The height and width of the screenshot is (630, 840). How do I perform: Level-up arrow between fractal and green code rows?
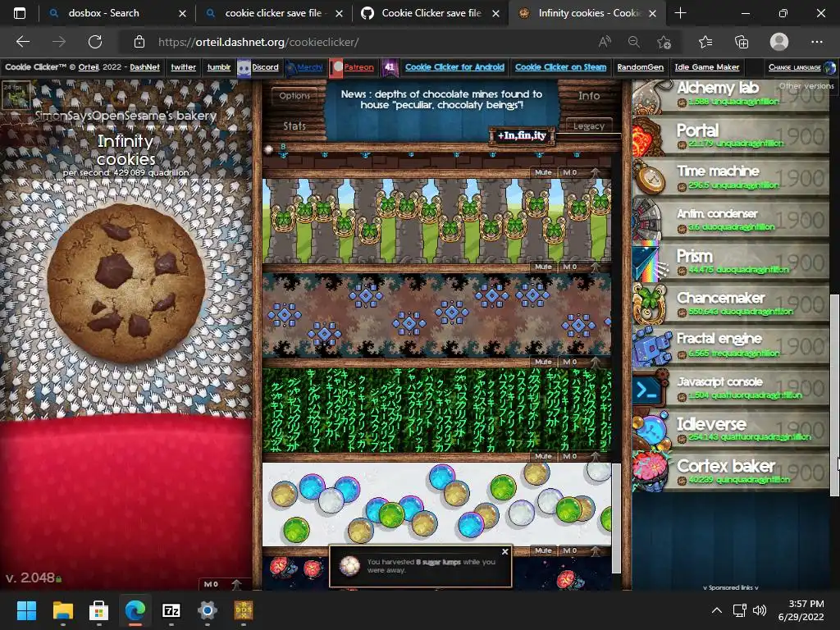point(596,362)
